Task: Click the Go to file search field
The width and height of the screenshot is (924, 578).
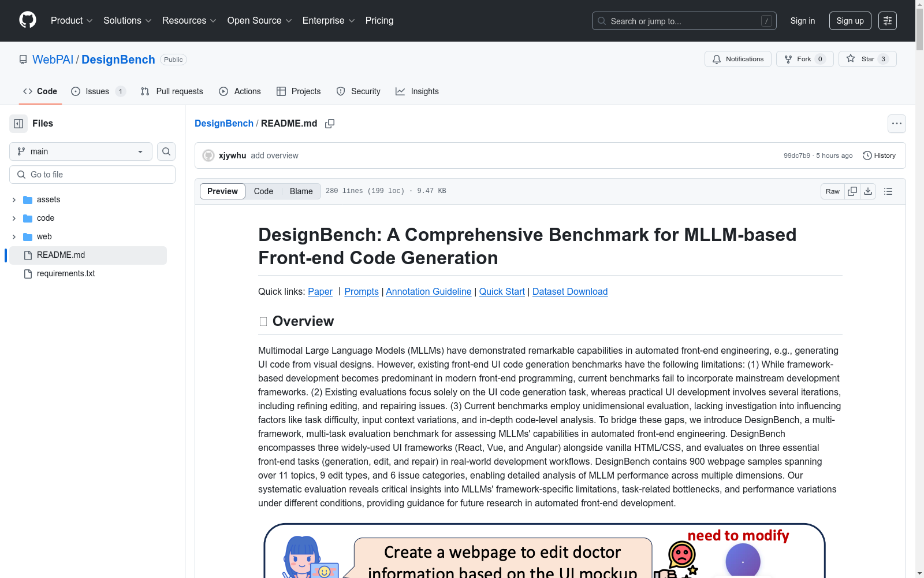Action: [x=92, y=174]
